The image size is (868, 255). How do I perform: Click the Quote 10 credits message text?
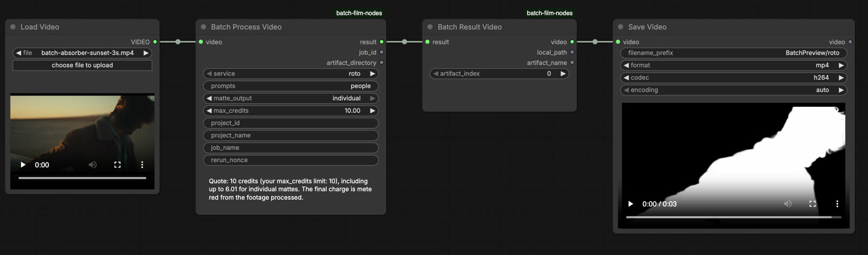[290, 189]
